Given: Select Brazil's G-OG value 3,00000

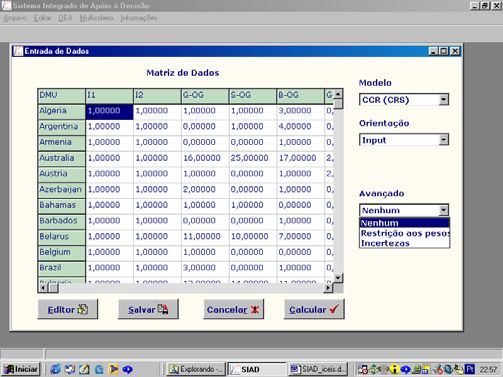Looking at the screenshot, I should [205, 268].
